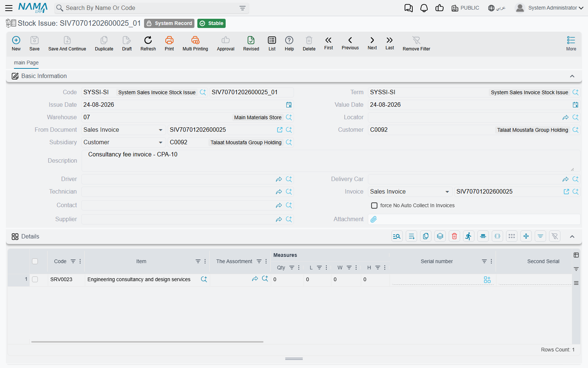Click the System Record badge
The width and height of the screenshot is (588, 368).
[169, 23]
